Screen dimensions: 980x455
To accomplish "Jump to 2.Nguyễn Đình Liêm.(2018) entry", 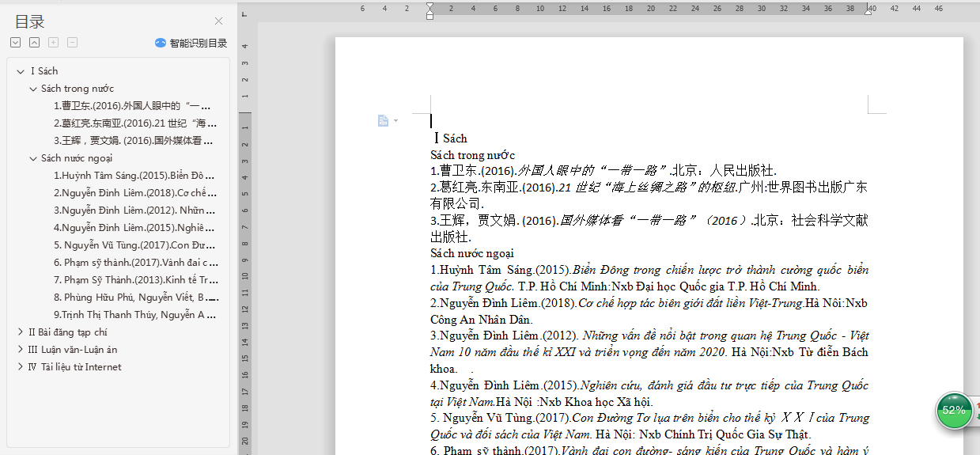I will (135, 193).
